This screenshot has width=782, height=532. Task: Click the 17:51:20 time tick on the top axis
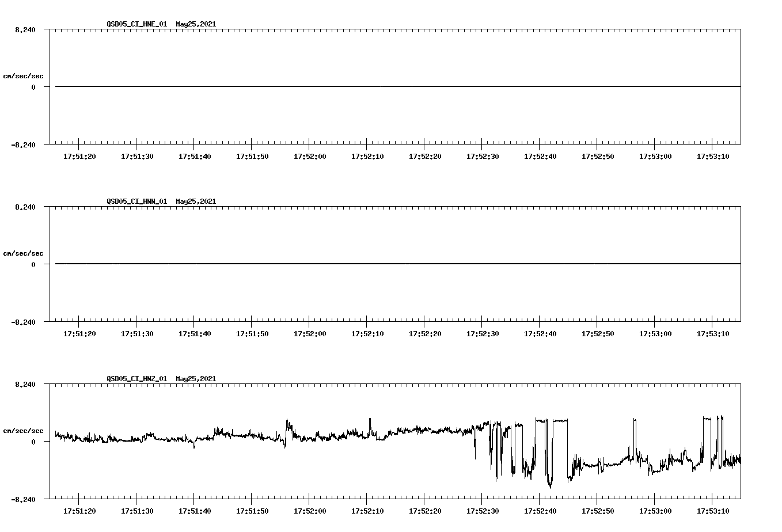coord(79,155)
